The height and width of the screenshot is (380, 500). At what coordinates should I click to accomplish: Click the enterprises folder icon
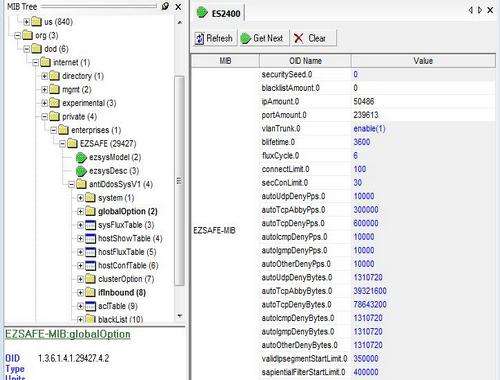[x=63, y=130]
